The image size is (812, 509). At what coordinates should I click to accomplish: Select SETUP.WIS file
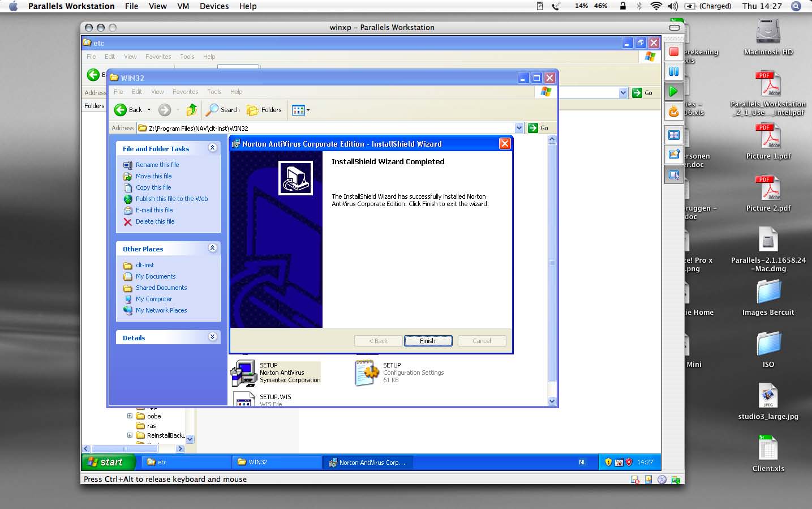tap(262, 399)
